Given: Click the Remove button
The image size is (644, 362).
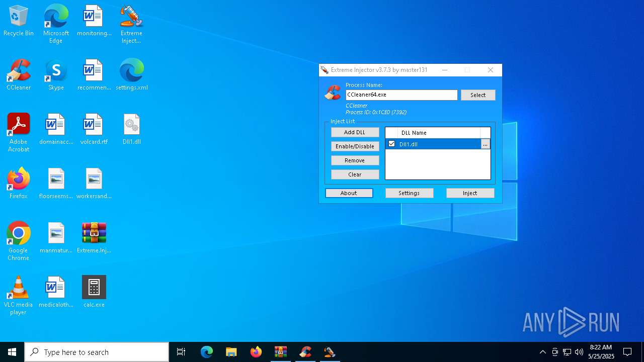Looking at the screenshot, I should tap(355, 160).
